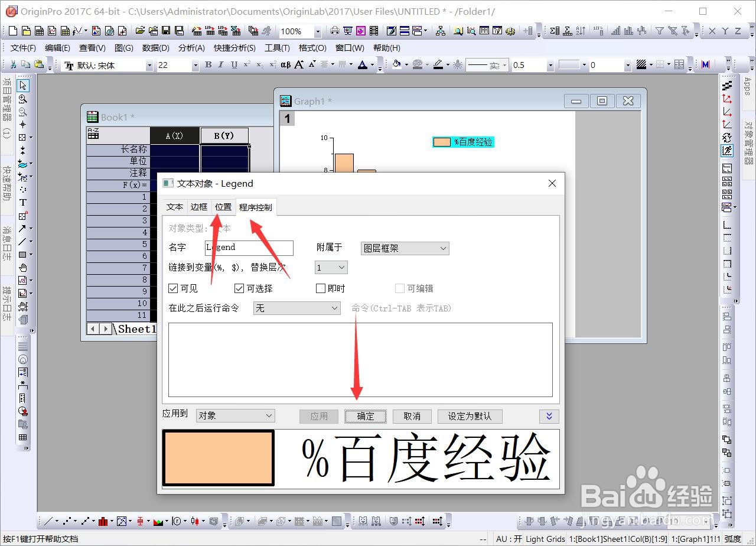
Task: Click the Greek αβ symbols button
Action: (285, 65)
